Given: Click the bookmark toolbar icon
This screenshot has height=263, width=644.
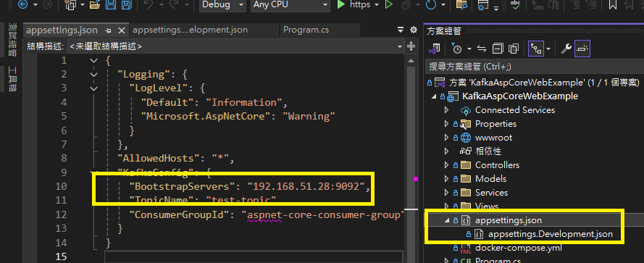Looking at the screenshot, I should point(612,5).
